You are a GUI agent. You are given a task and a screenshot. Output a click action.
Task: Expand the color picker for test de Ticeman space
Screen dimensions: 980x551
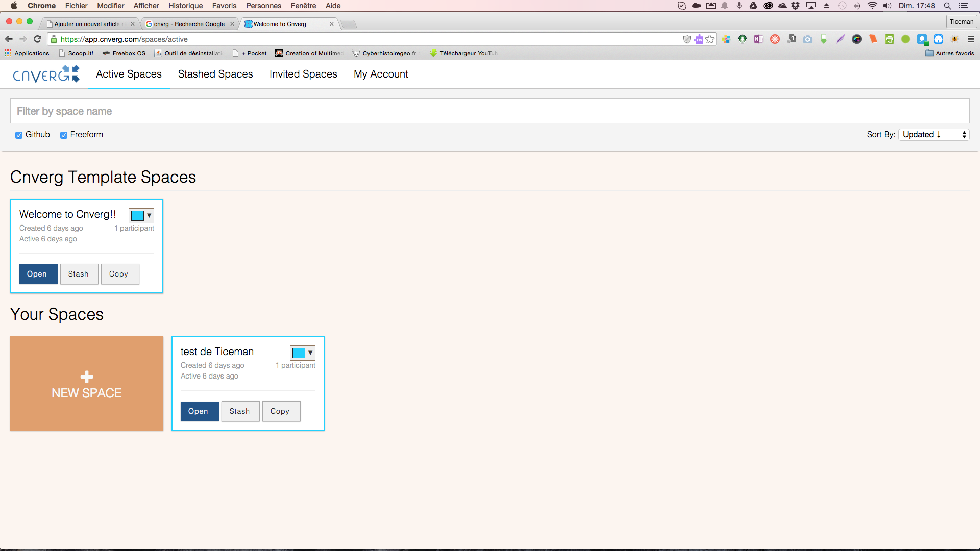310,353
